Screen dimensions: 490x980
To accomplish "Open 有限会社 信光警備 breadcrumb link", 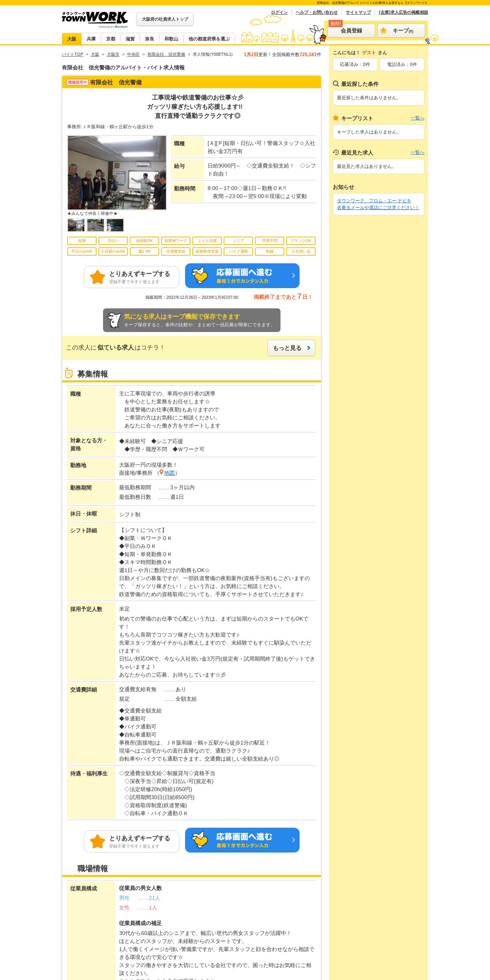I will (x=166, y=55).
